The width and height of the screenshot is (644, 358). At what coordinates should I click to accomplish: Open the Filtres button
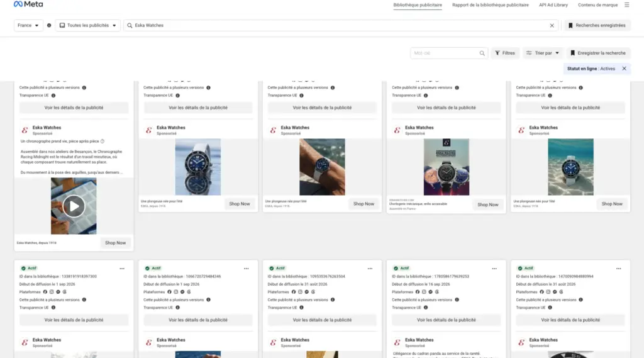tap(505, 53)
